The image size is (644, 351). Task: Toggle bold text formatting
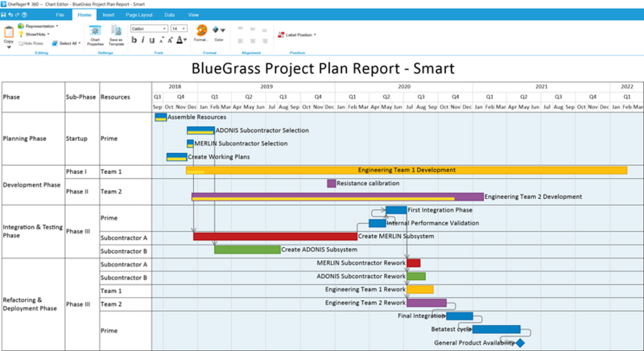tap(134, 39)
